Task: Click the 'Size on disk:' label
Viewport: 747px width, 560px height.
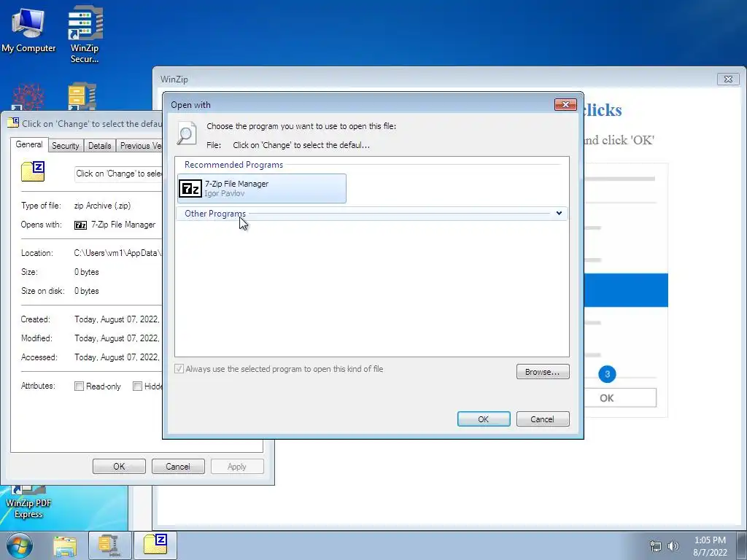Action: pyautogui.click(x=42, y=291)
